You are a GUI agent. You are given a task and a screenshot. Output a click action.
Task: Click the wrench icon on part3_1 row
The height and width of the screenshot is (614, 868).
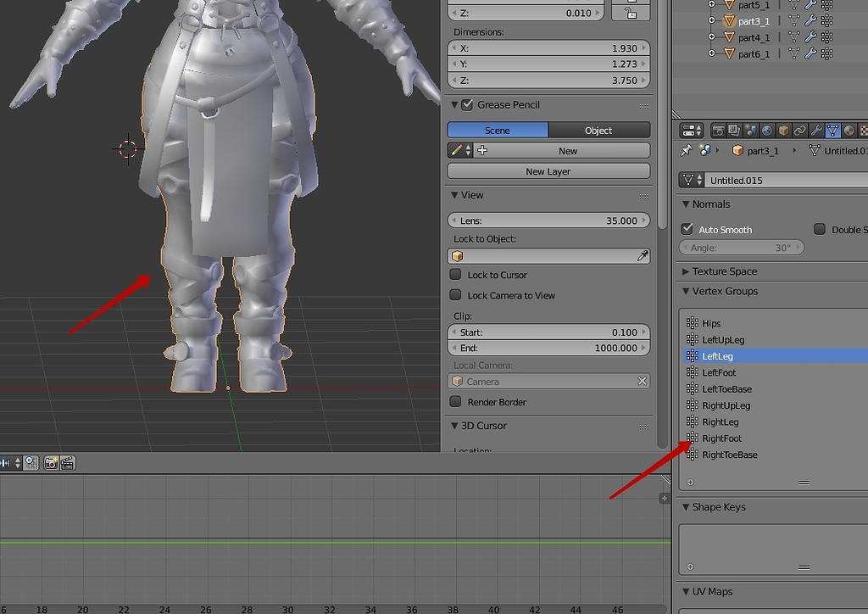[x=810, y=21]
